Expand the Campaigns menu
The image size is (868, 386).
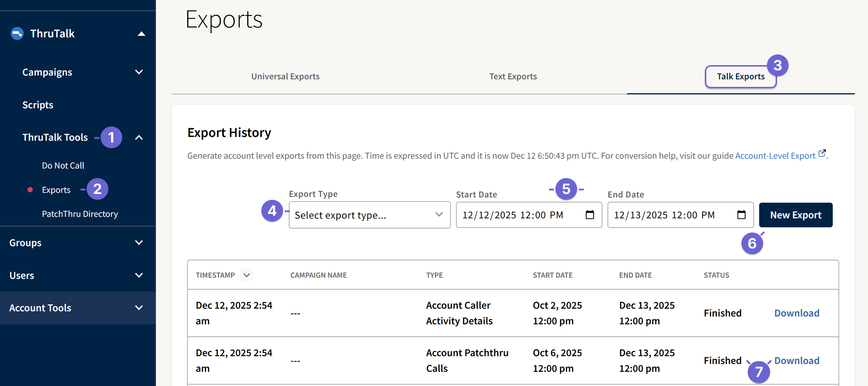tap(138, 72)
